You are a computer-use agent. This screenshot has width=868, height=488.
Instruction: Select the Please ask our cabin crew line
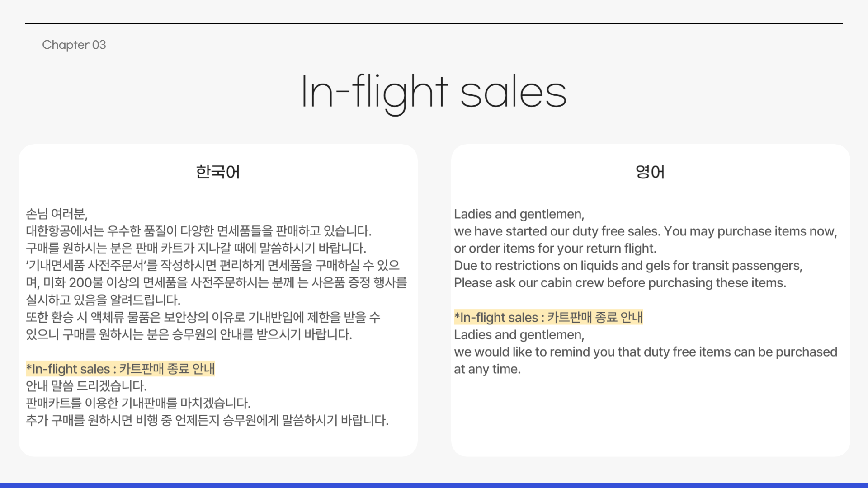point(620,282)
